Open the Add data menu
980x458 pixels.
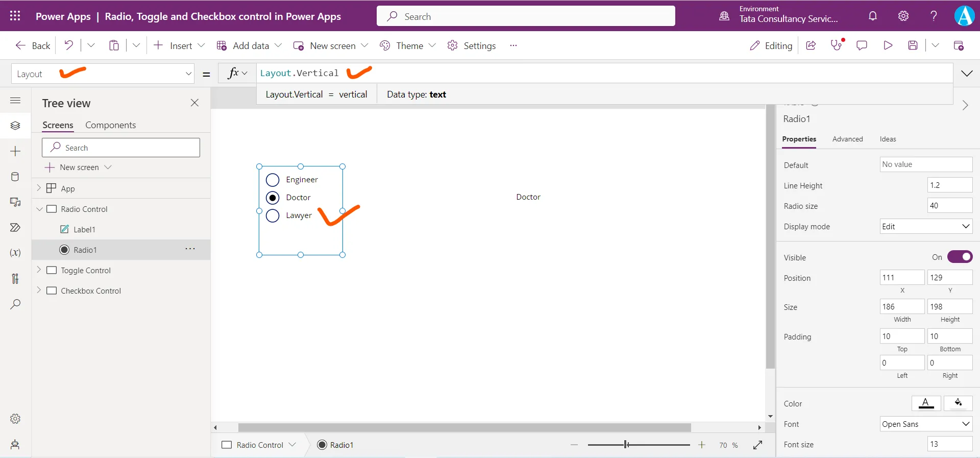[x=250, y=45]
